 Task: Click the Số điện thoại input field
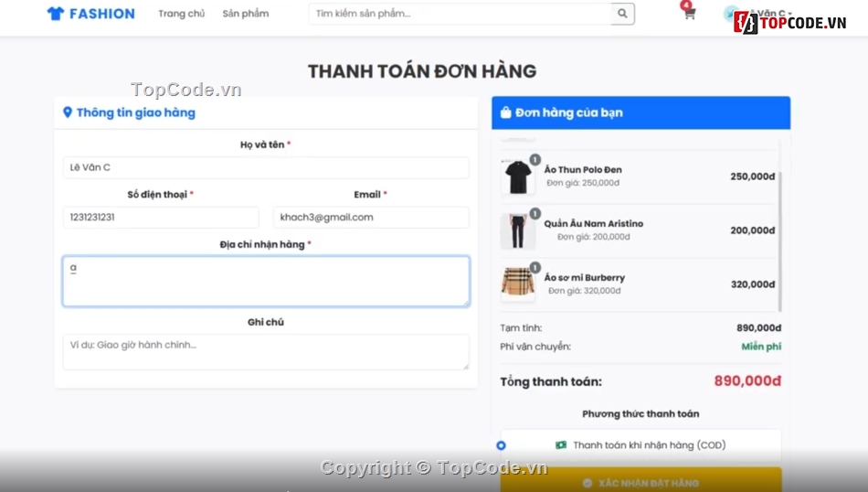[x=161, y=217]
